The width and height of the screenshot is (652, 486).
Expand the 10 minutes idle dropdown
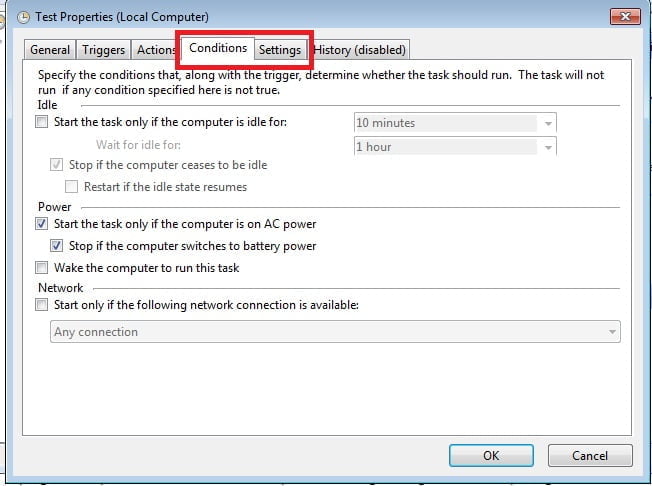455,123
